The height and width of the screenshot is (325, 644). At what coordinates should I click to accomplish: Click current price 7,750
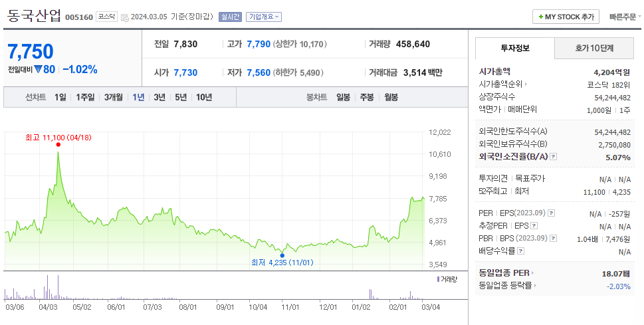click(31, 52)
